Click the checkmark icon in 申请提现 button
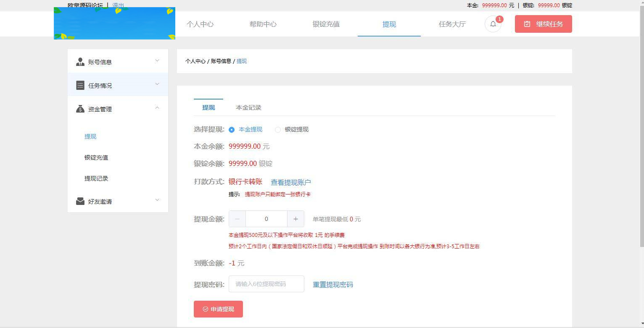Screen dimensions: 644x328 (x=205, y=309)
